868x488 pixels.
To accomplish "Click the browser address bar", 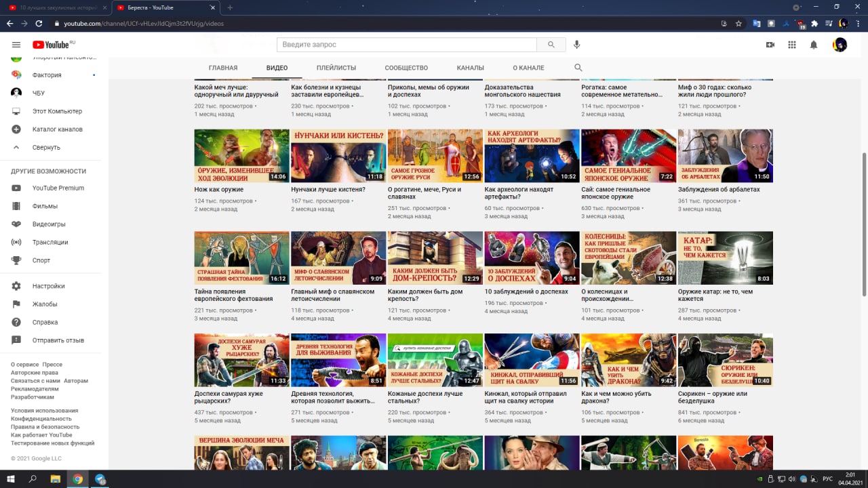I will [387, 23].
